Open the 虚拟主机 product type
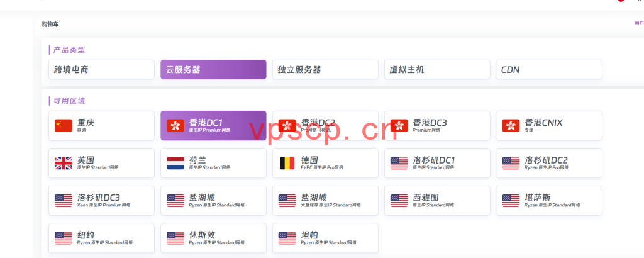The width and height of the screenshot is (644, 258). tap(437, 69)
